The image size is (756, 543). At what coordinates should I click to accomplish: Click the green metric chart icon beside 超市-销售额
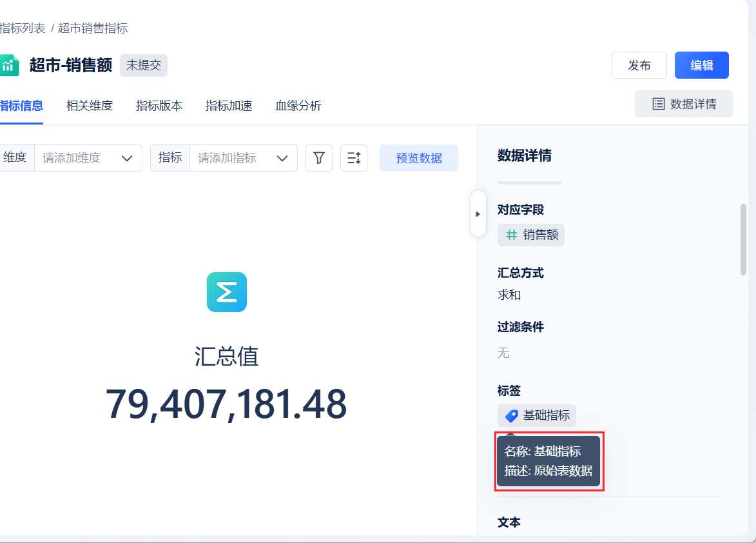click(x=9, y=65)
